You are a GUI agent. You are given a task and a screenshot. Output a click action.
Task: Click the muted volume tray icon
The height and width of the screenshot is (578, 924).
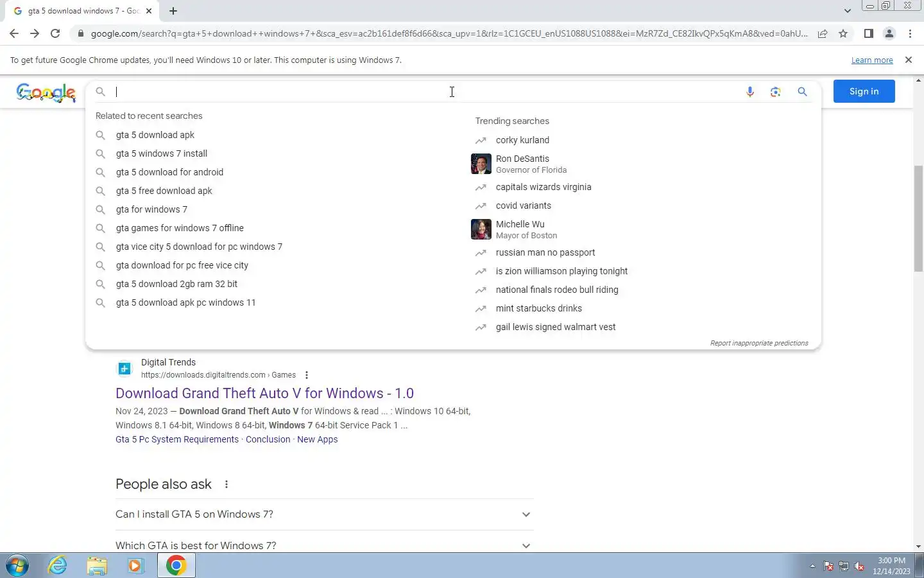pos(859,566)
